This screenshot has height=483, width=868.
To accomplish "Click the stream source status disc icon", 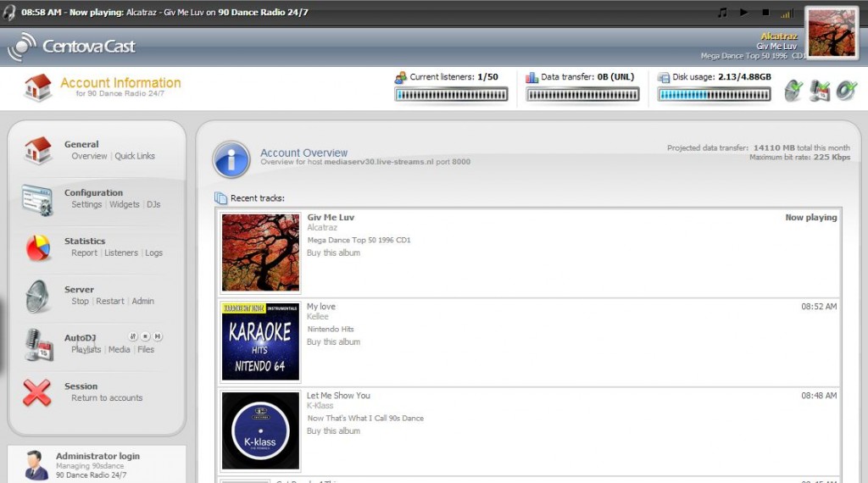I will pos(847,90).
